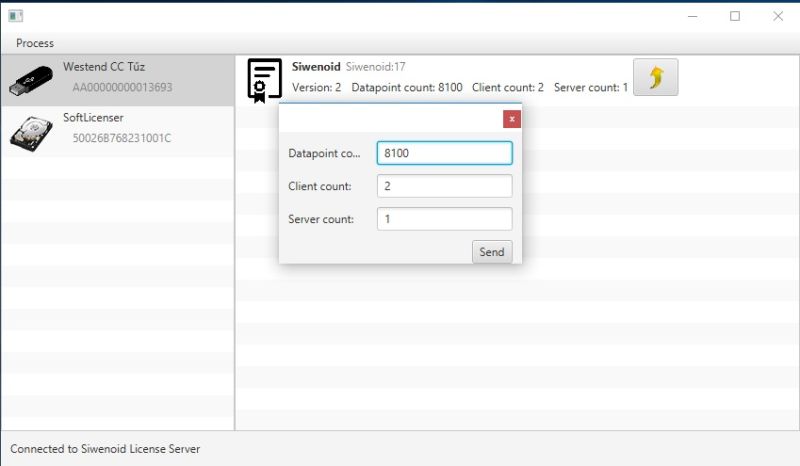800x466 pixels.
Task: Click the Connected to Siwenoid License Server status
Action: (105, 449)
